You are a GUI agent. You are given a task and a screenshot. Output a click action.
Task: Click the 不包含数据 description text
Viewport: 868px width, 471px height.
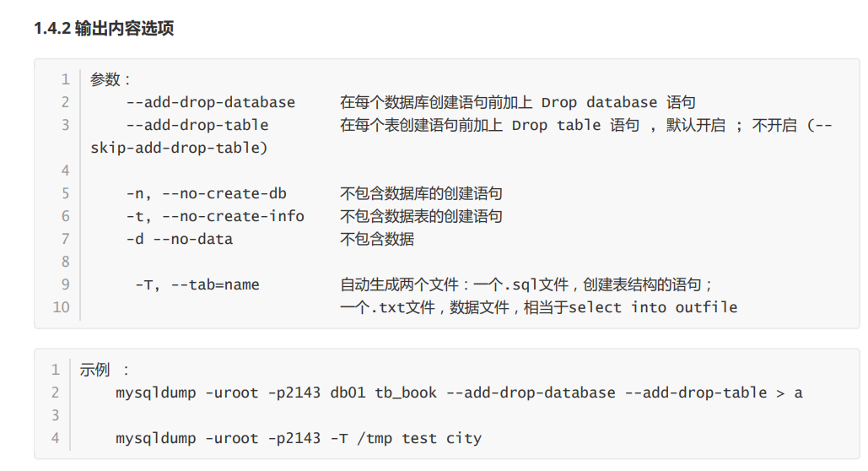pos(376,239)
